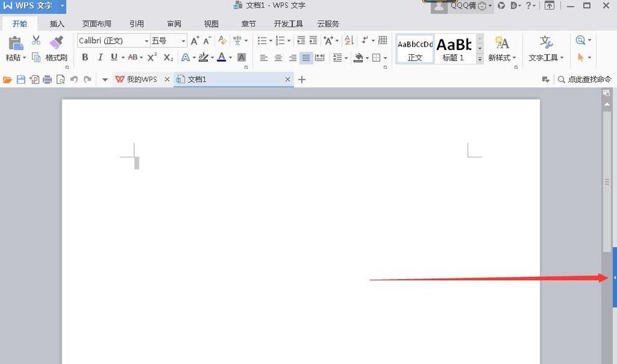Viewport: 617px width, 364px height.
Task: Click the Copy icon
Action: click(x=36, y=57)
